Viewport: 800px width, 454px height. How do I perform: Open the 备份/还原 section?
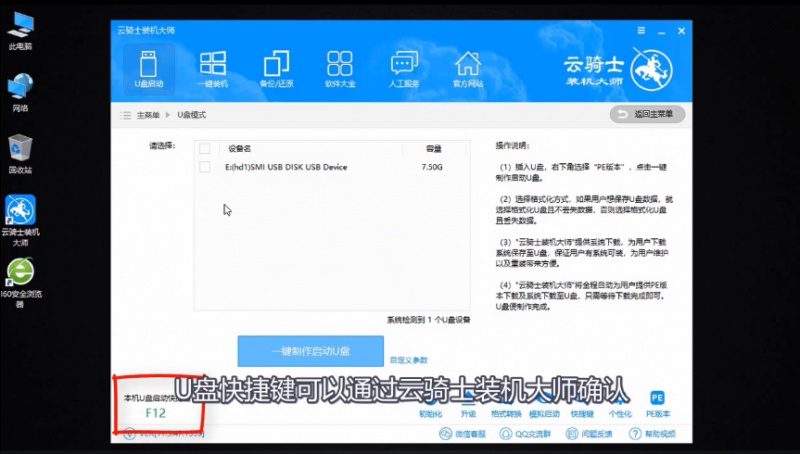[277, 69]
